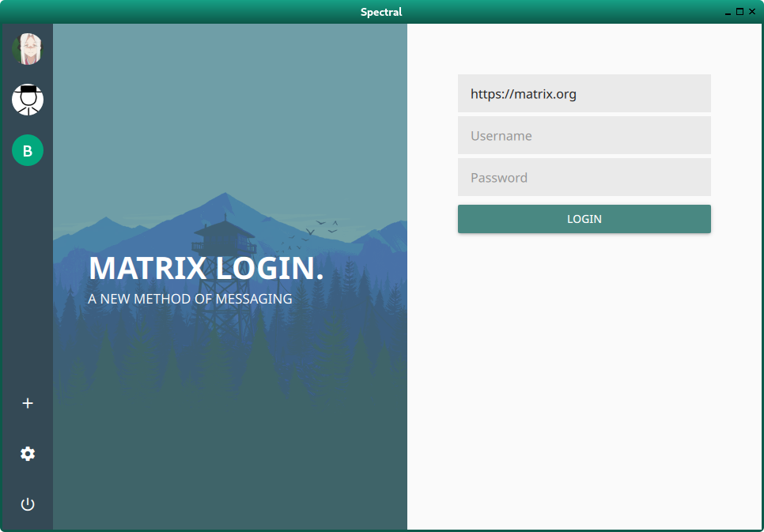Minimize the Spectral window
Viewport: 764px width, 532px height.
(x=728, y=12)
